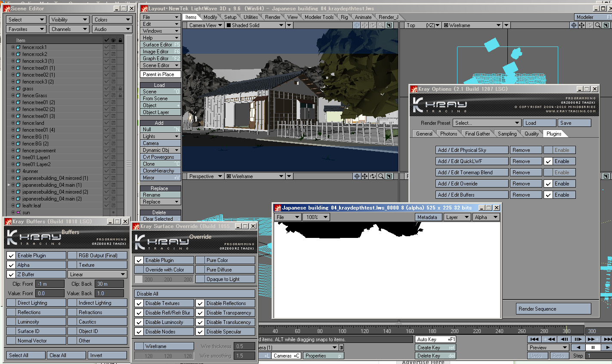
Task: Click the Top viewport zoom magnifier icon
Action: click(x=598, y=25)
